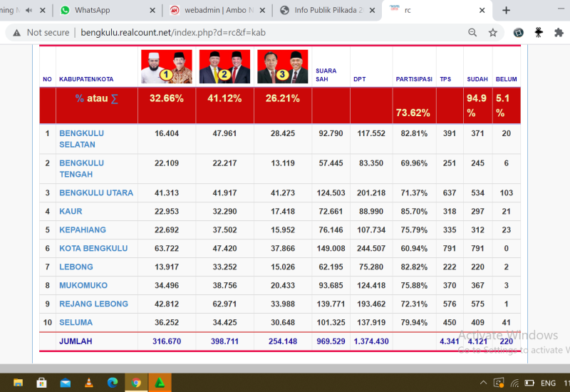The width and height of the screenshot is (570, 392).
Task: Switch to the Info Publik Pilkada tab
Action: pyautogui.click(x=327, y=10)
